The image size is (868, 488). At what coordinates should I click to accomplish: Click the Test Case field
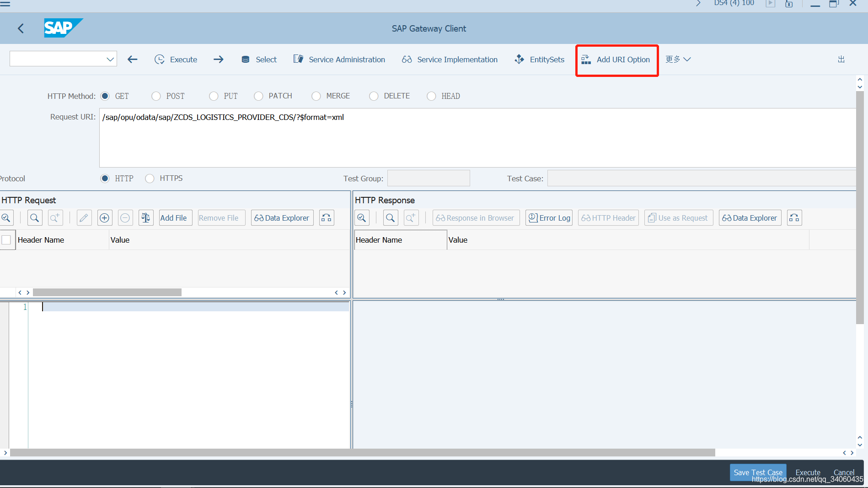(702, 178)
